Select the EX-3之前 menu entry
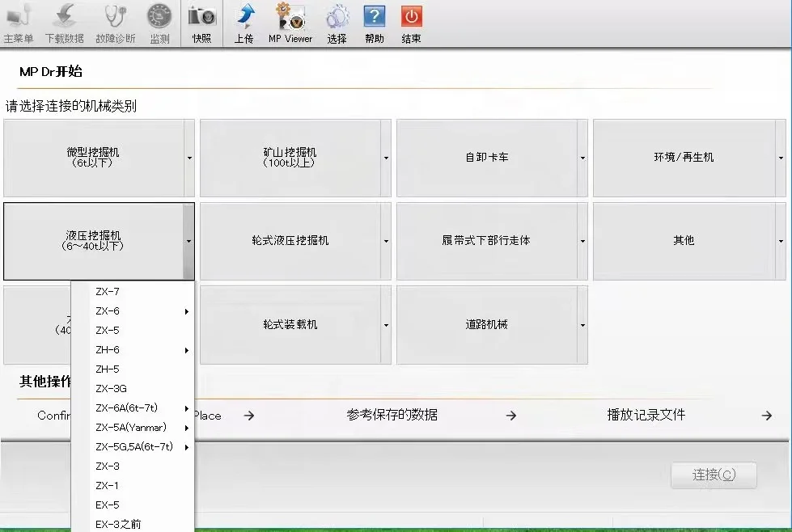The image size is (792, 532). click(x=133, y=524)
